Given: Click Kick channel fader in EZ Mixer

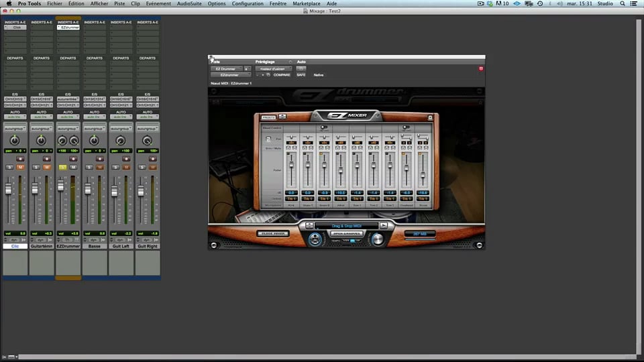Looking at the screenshot, I should pos(291,165).
